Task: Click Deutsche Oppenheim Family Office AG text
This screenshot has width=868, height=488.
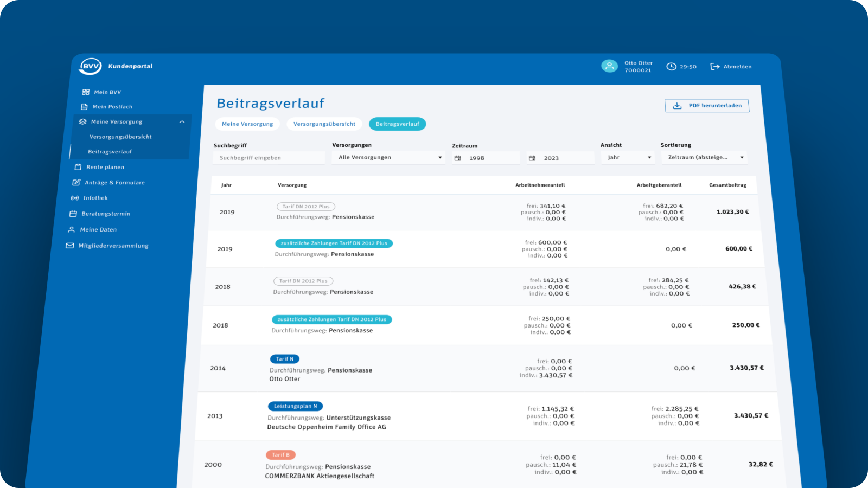Action: [x=327, y=427]
